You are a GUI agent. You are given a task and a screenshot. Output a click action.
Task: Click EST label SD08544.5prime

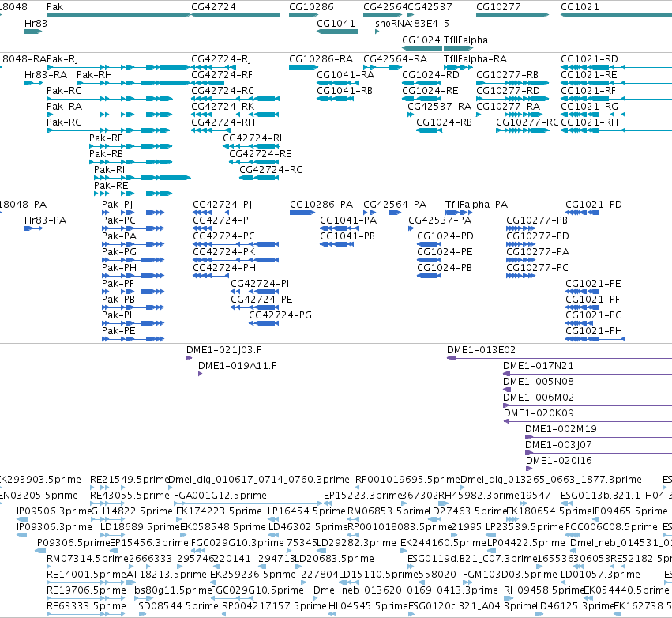178,606
